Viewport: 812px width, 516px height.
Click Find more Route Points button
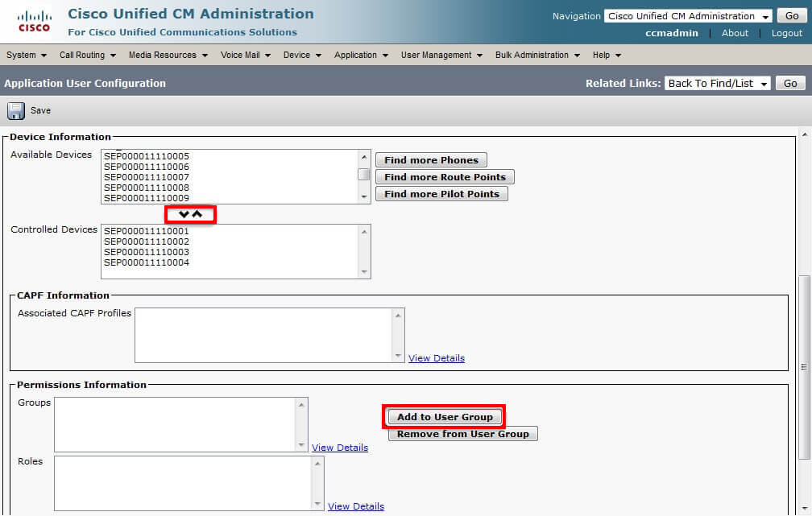[445, 177]
